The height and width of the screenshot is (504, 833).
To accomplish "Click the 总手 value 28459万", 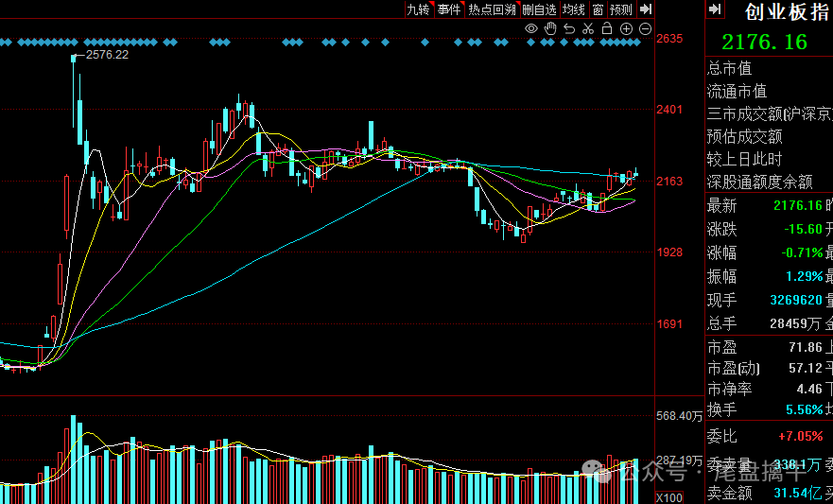I will [796, 323].
